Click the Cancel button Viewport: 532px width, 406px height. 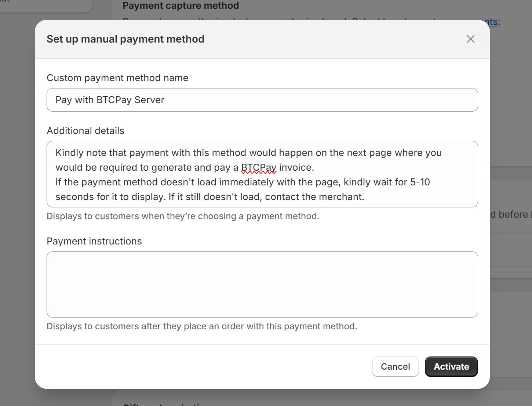[395, 366]
